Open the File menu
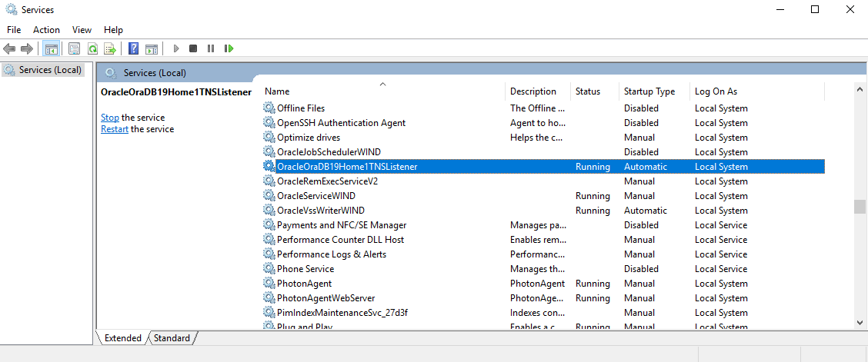The image size is (868, 362). 14,30
